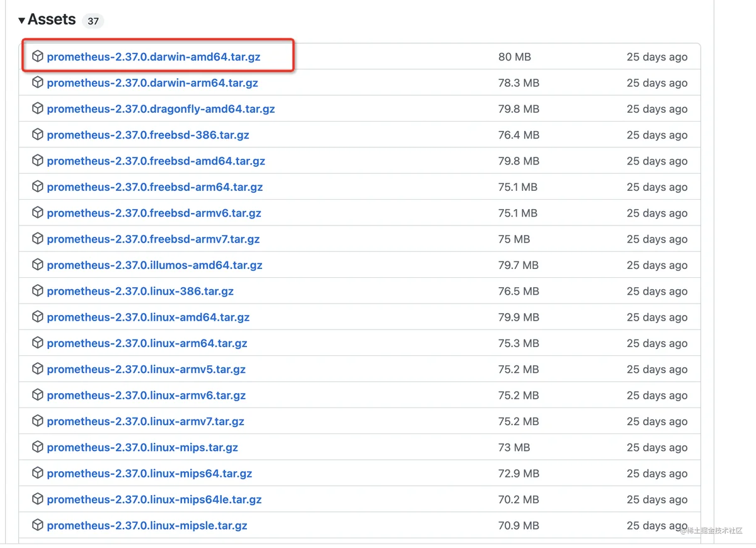Open prometheus-2.37.0.freebsd-amd64.tar.gz link
756x548 pixels.
tap(156, 161)
